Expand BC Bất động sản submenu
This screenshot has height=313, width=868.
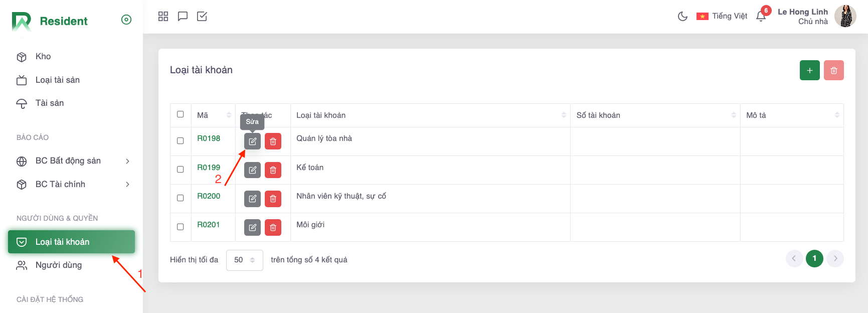tap(127, 161)
